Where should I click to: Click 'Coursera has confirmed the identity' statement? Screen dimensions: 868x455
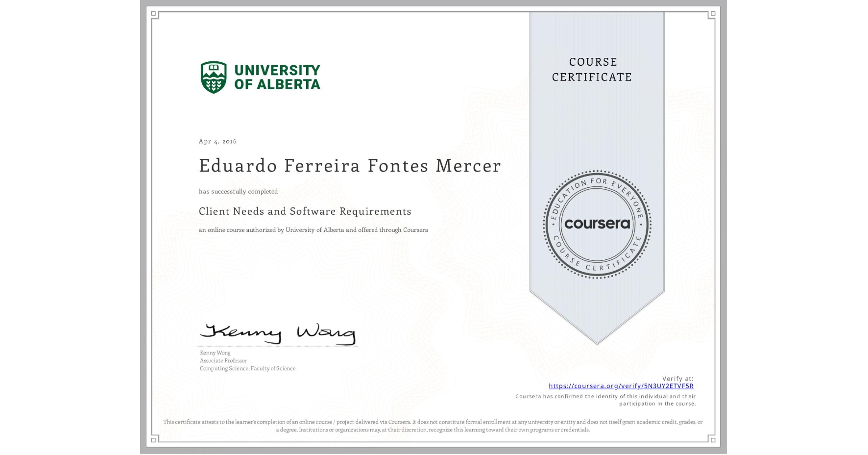[x=605, y=400]
